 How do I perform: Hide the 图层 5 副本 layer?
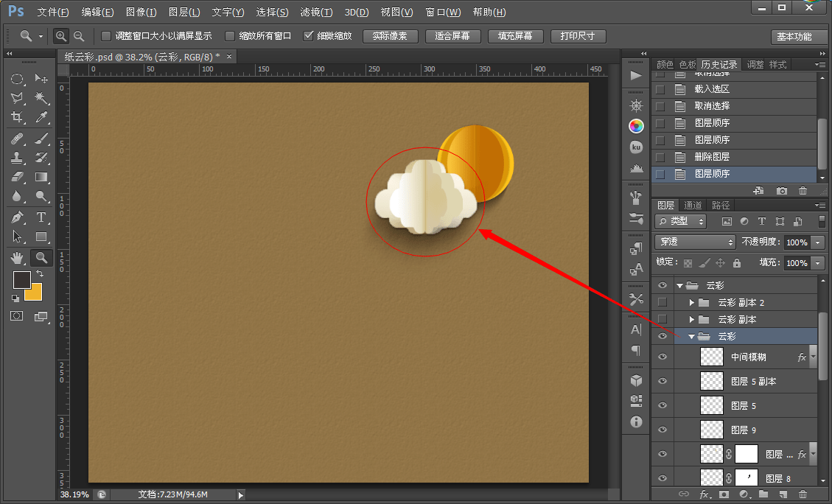pyautogui.click(x=663, y=382)
